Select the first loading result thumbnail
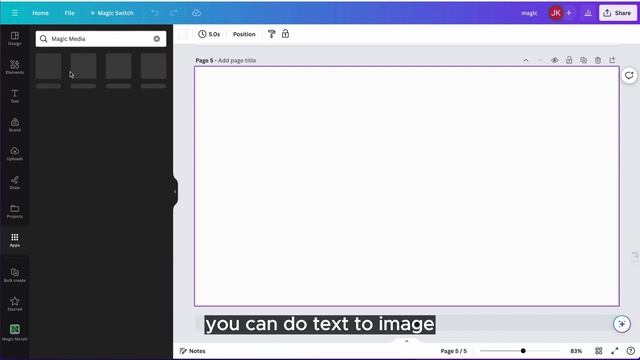The width and height of the screenshot is (640, 360). point(48,66)
